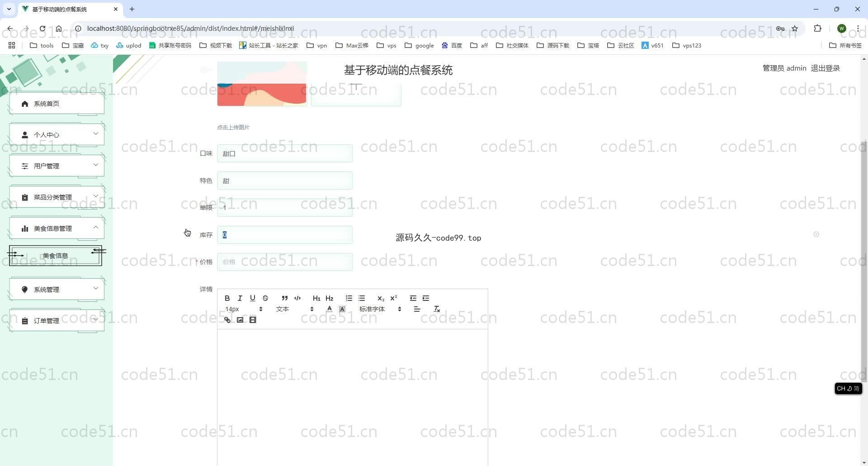
Task: Open the text color picker
Action: (329, 309)
